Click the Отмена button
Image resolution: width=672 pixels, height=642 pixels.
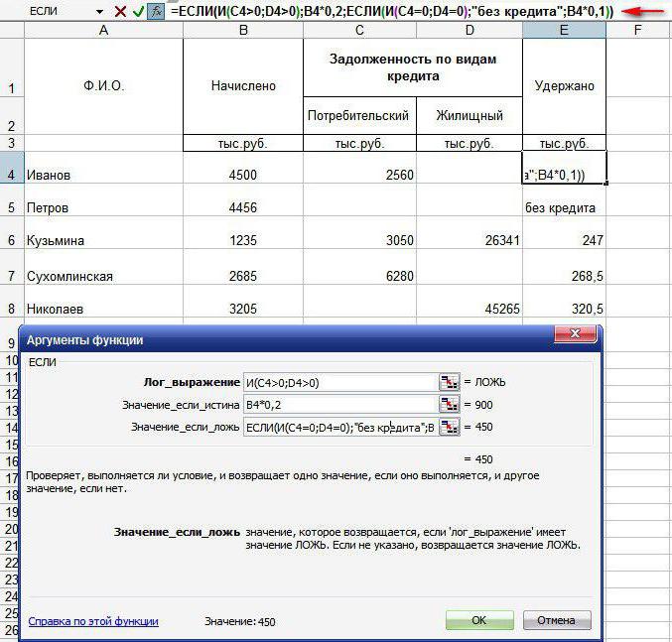click(557, 620)
